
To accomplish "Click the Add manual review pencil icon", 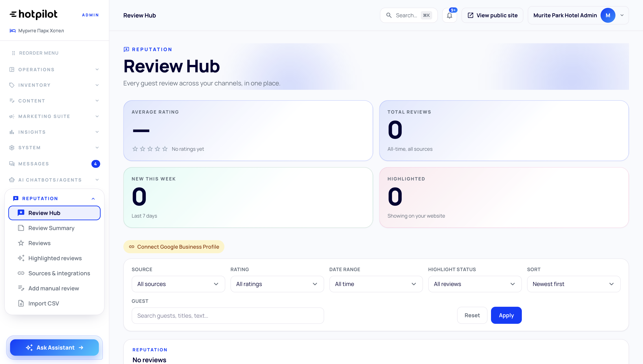I will point(21,288).
